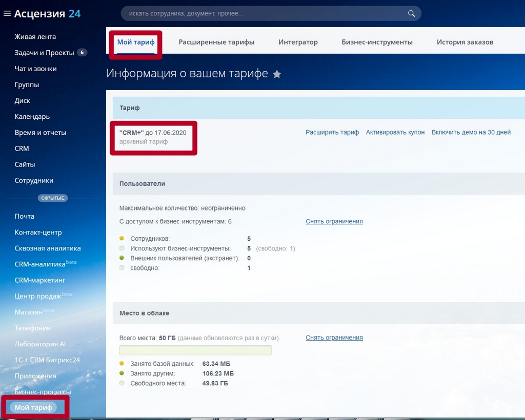The height and width of the screenshot is (420, 525).
Task: Open the tasks counter badge showing 6
Action: coord(82,52)
